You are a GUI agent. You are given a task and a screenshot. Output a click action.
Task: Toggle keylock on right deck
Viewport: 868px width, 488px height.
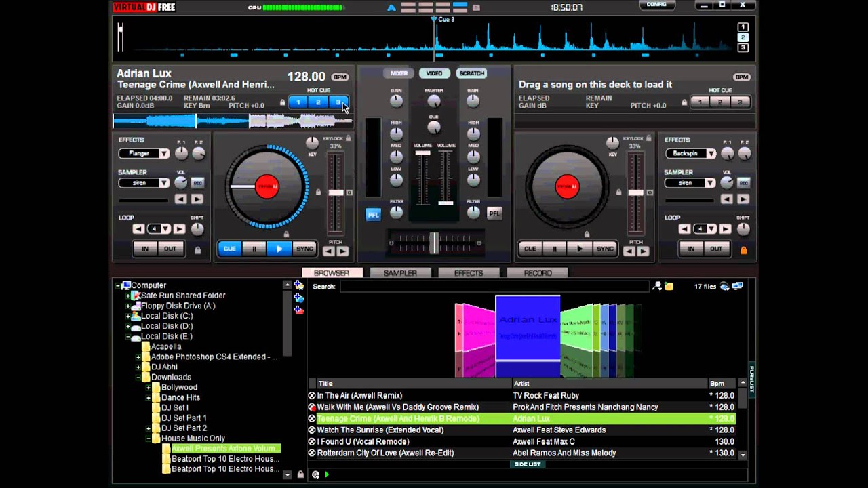click(x=648, y=138)
